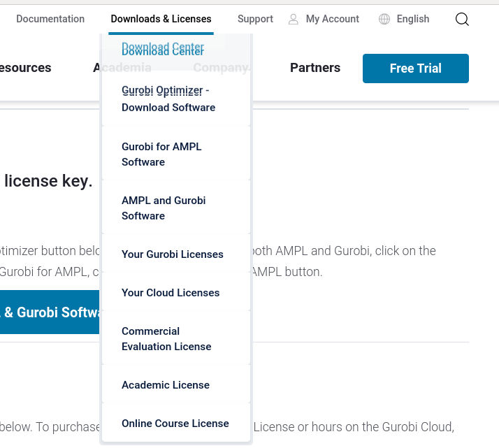Screen dimensions: 499x448
Task: Expand the Downloads & Licenses menu
Action: 161,20
